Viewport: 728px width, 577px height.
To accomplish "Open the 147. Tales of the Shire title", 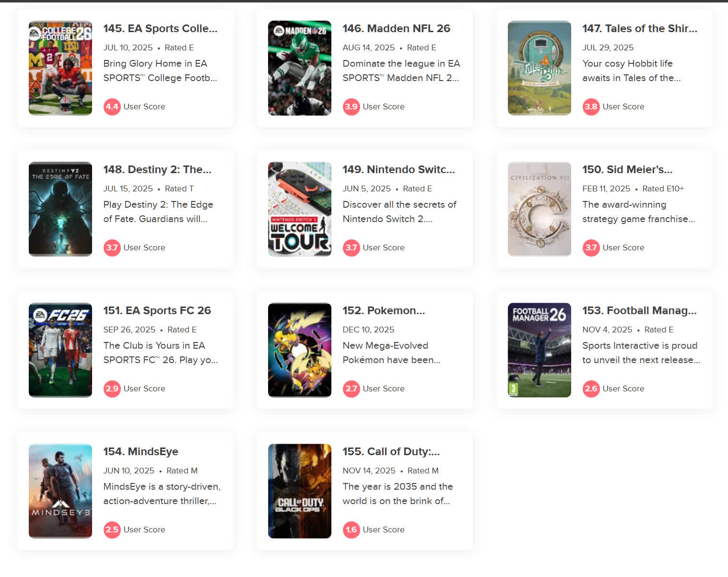I will tap(640, 28).
